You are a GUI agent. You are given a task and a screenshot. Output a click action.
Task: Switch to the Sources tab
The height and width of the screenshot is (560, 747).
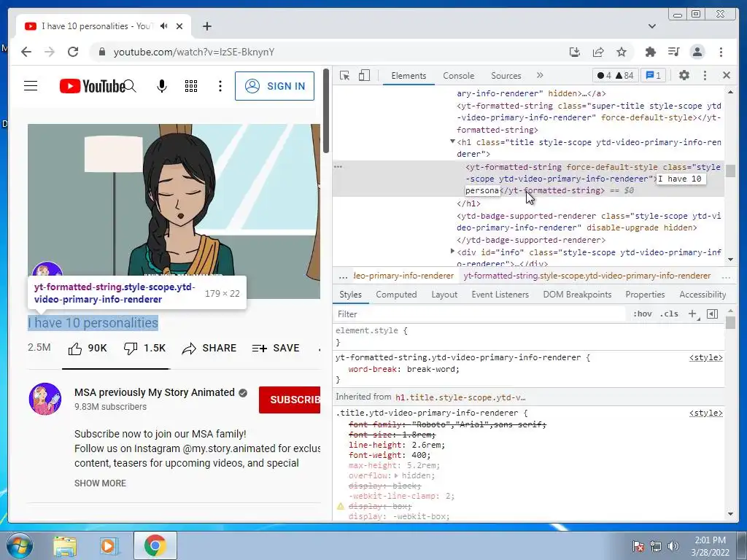[x=506, y=76]
